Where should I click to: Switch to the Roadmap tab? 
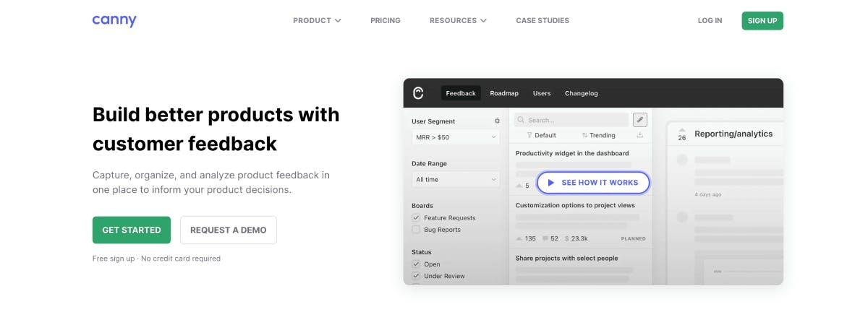504,93
